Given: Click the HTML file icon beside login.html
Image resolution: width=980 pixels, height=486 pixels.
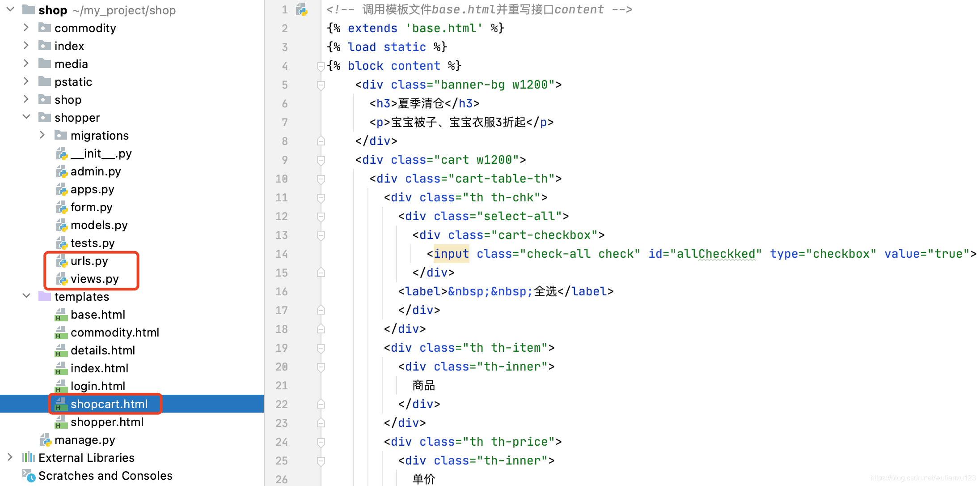Looking at the screenshot, I should (x=61, y=387).
